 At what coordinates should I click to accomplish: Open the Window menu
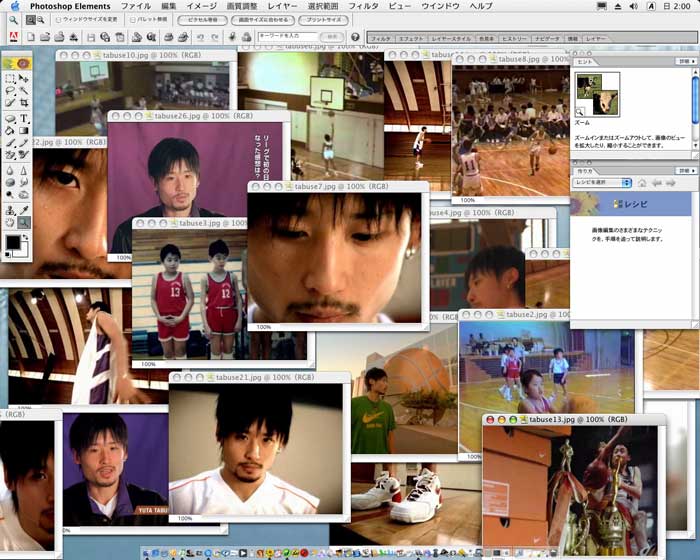click(440, 6)
